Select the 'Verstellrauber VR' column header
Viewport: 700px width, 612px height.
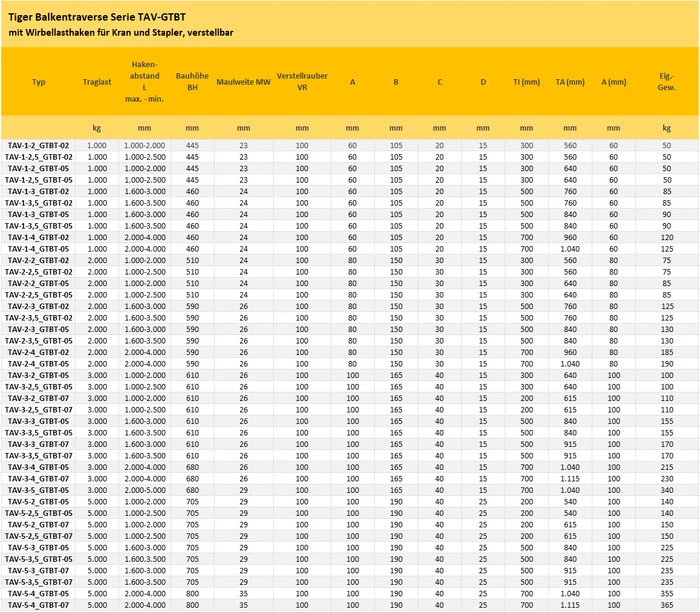pos(302,82)
